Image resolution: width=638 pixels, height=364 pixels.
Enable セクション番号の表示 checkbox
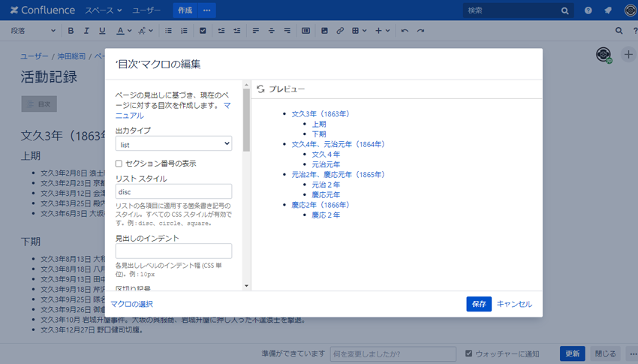119,164
